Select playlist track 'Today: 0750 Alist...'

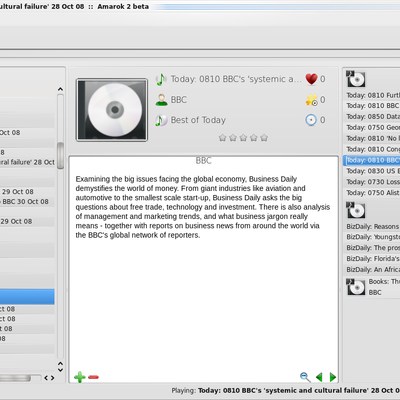point(372,193)
